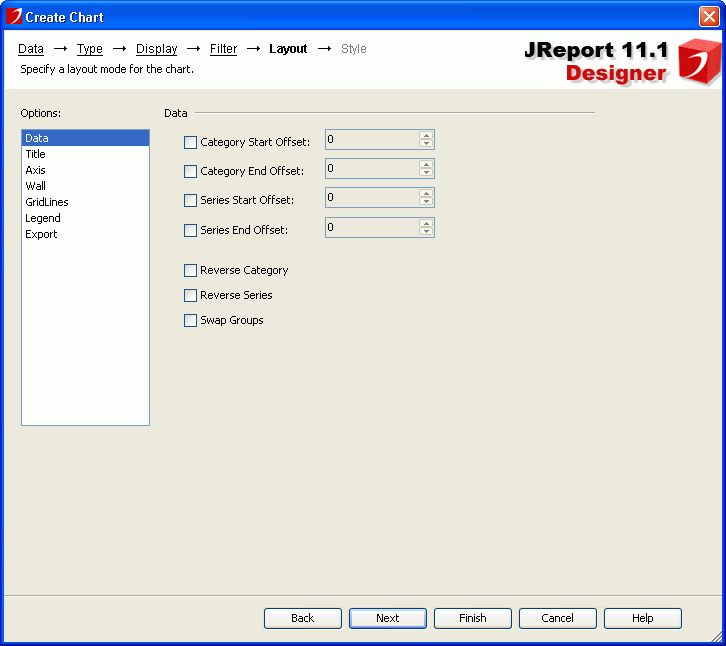This screenshot has width=726, height=646.
Task: Select Title in the Options list
Action: pyautogui.click(x=36, y=154)
